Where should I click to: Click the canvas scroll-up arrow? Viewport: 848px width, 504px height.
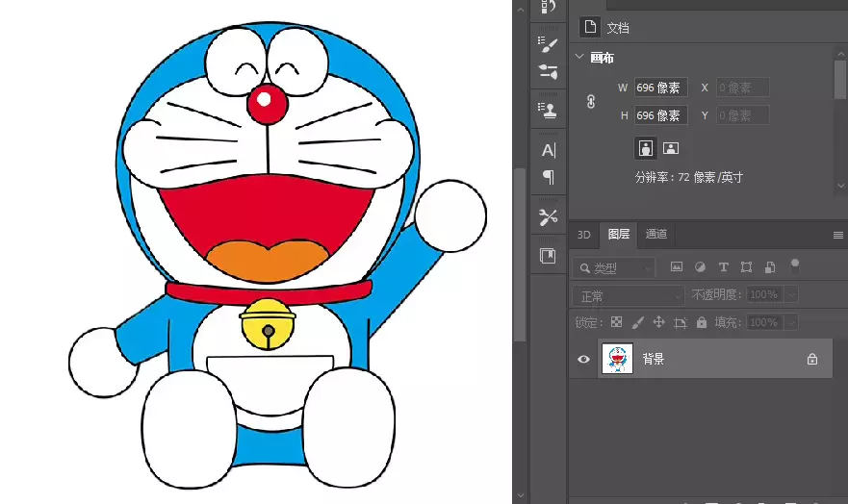[521, 10]
